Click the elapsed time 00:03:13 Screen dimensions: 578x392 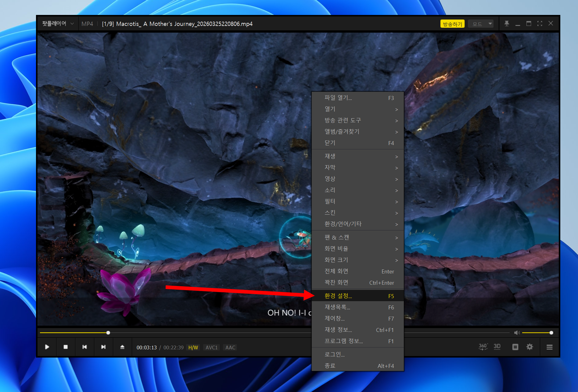[147, 347]
